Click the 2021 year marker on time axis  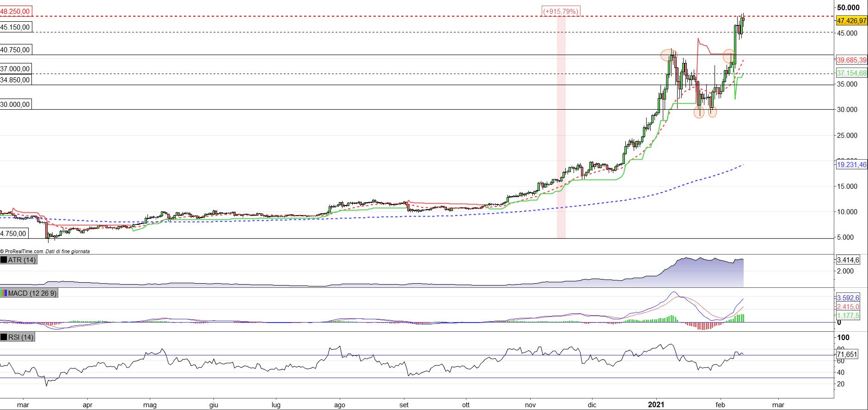click(x=656, y=405)
